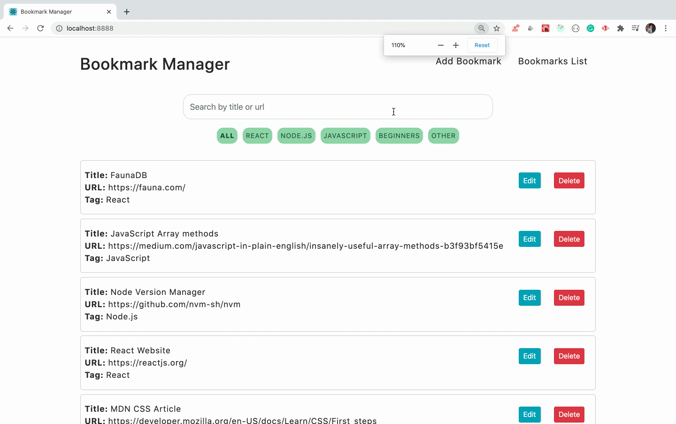Image resolution: width=676 pixels, height=424 pixels.
Task: Open the Extensions puzzle piece menu
Action: coord(620,28)
